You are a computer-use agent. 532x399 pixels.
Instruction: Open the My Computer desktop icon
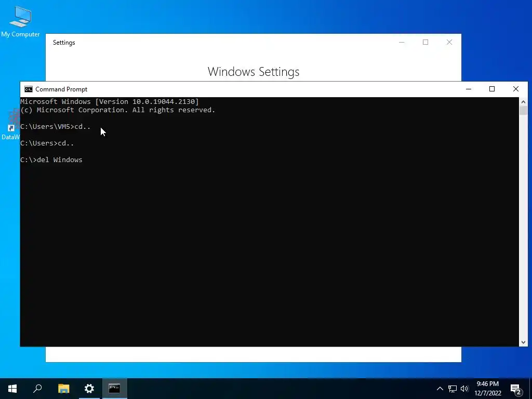click(20, 21)
